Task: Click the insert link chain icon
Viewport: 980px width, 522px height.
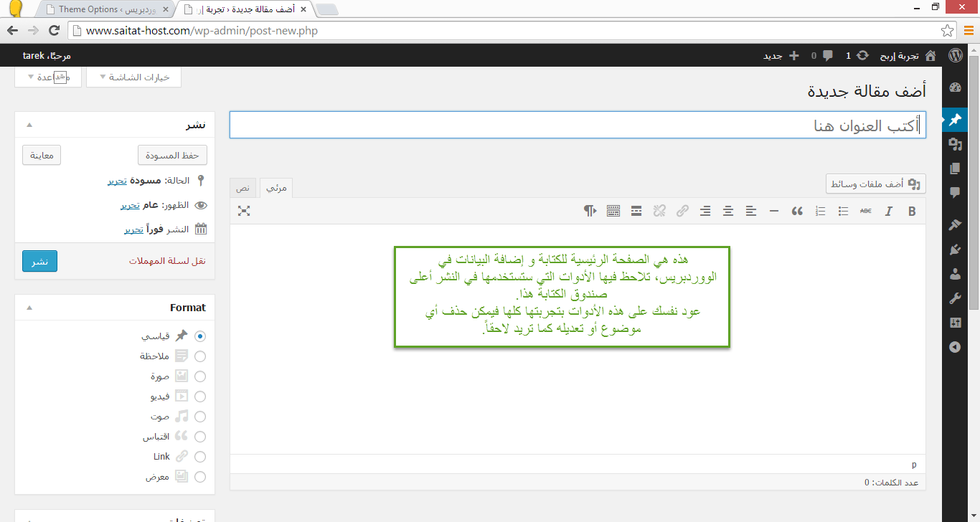Action: [x=682, y=211]
